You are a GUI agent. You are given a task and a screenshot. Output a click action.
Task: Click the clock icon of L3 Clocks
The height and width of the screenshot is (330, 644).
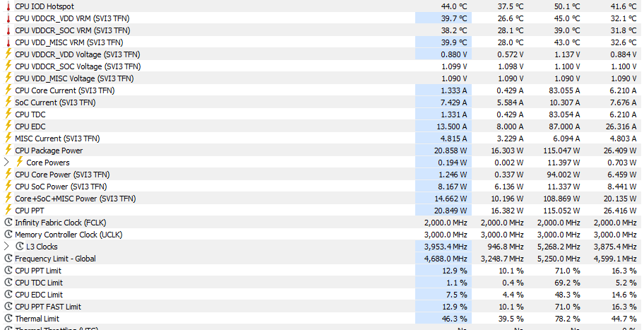pos(20,247)
